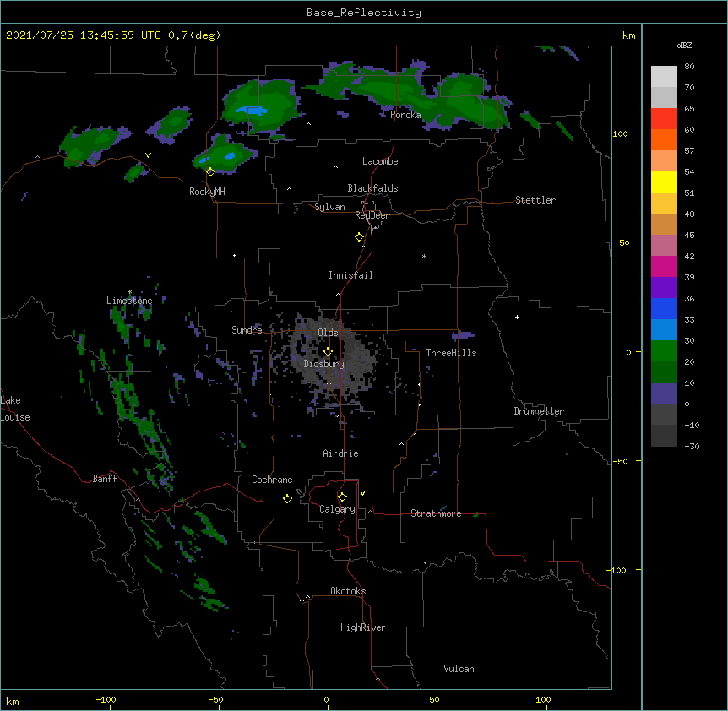Click the RedDeer city label
This screenshot has height=711, width=728.
(x=372, y=215)
